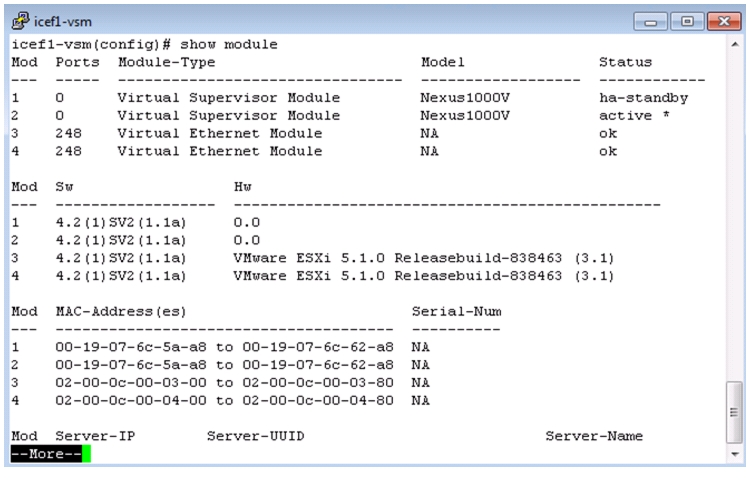The height and width of the screenshot is (500, 750).
Task: Click the --More-- prompt
Action: click(x=46, y=454)
